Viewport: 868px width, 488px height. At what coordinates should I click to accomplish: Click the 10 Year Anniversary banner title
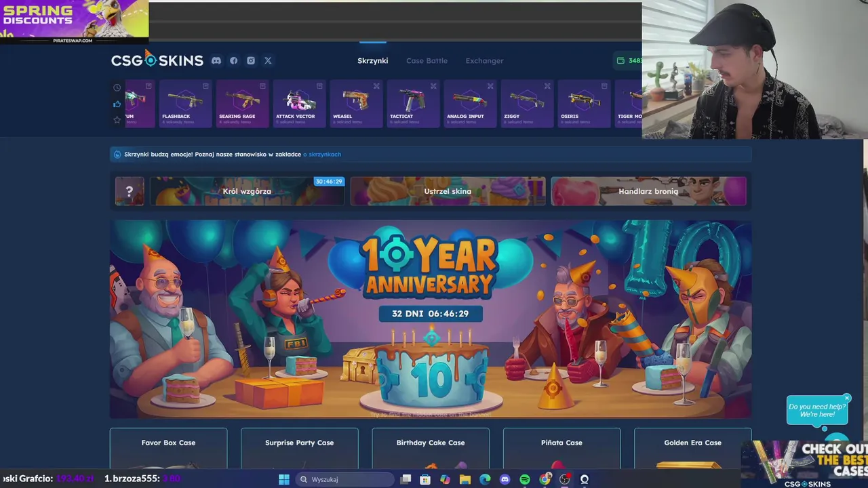point(429,265)
